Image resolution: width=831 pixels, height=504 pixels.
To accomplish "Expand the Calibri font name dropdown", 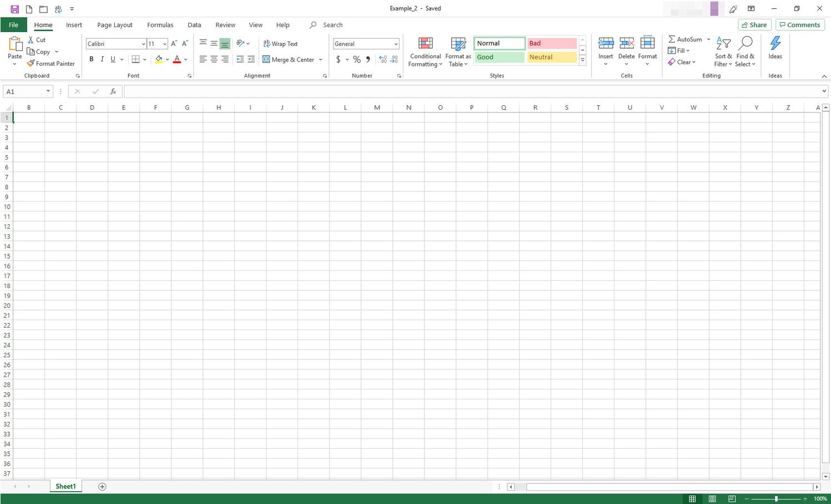I will pyautogui.click(x=143, y=44).
